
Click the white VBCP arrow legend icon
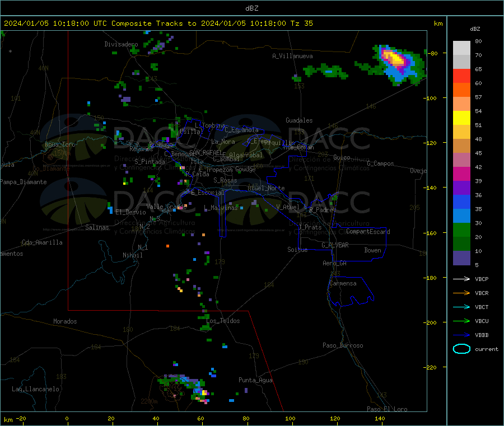pyautogui.click(x=461, y=279)
